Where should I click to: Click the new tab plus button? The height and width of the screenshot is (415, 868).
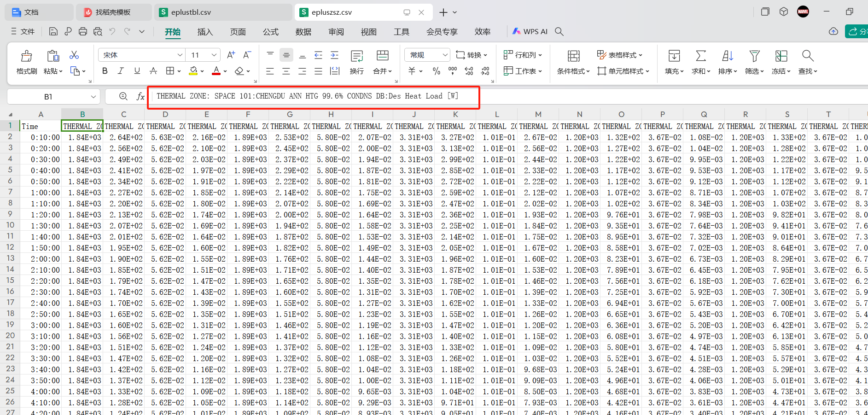[443, 12]
